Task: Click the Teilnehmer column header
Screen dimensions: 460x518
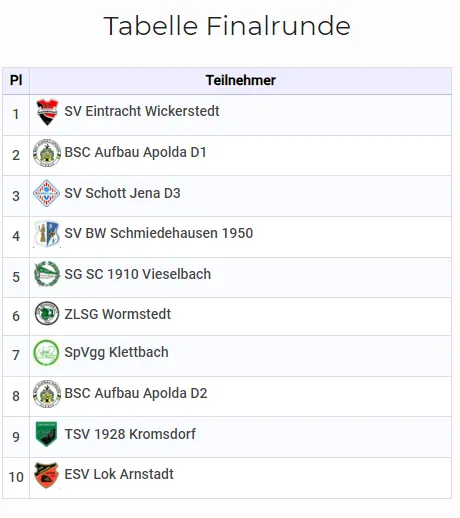Action: click(240, 80)
